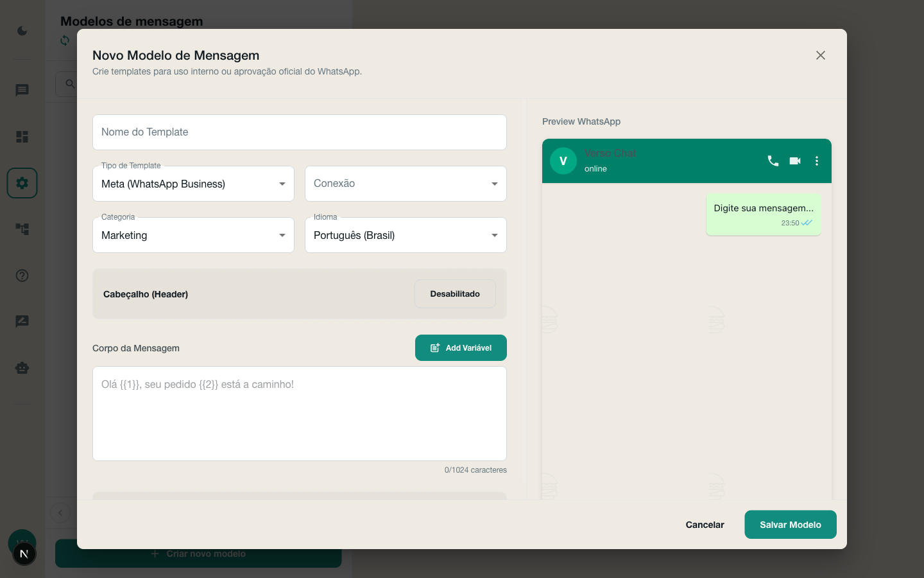This screenshot has height=578, width=924.
Task: Click the Verso Chat avatar in the preview
Action: (x=563, y=161)
